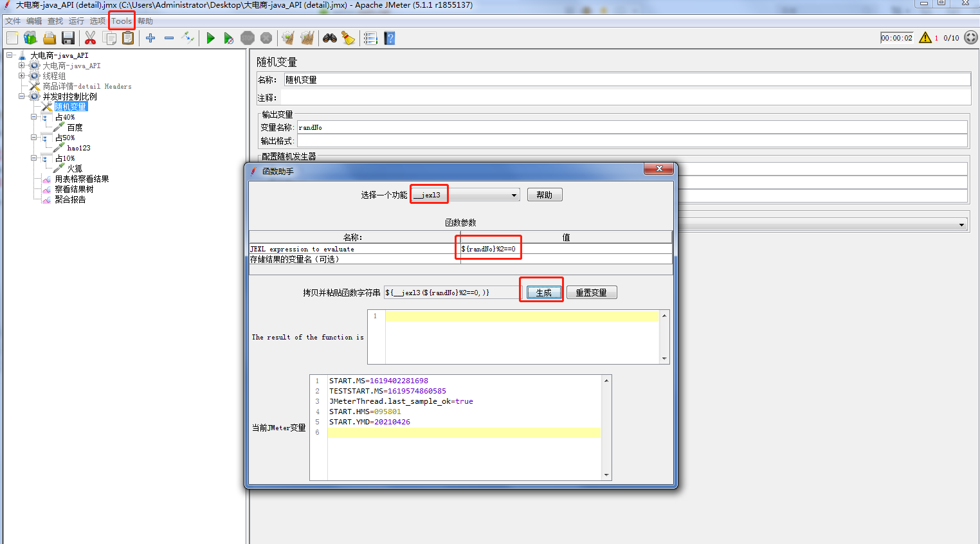This screenshot has width=980, height=544.
Task: Click the 名称 field containing 随机变量
Action: pos(627,80)
